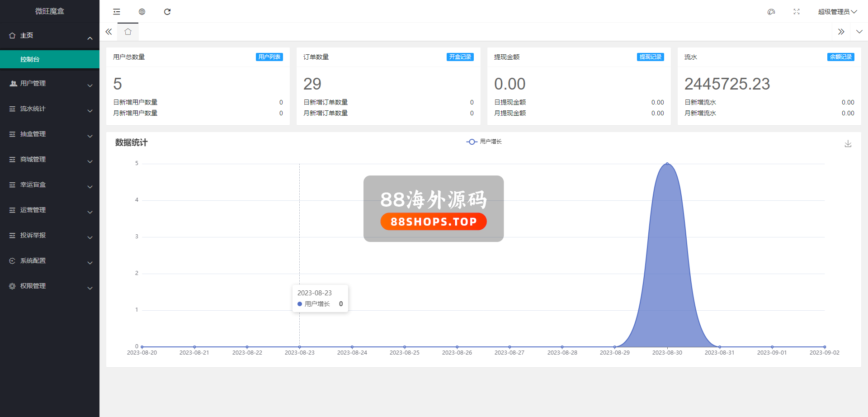Download chart image via save icon
The height and width of the screenshot is (417, 868).
coord(848,144)
